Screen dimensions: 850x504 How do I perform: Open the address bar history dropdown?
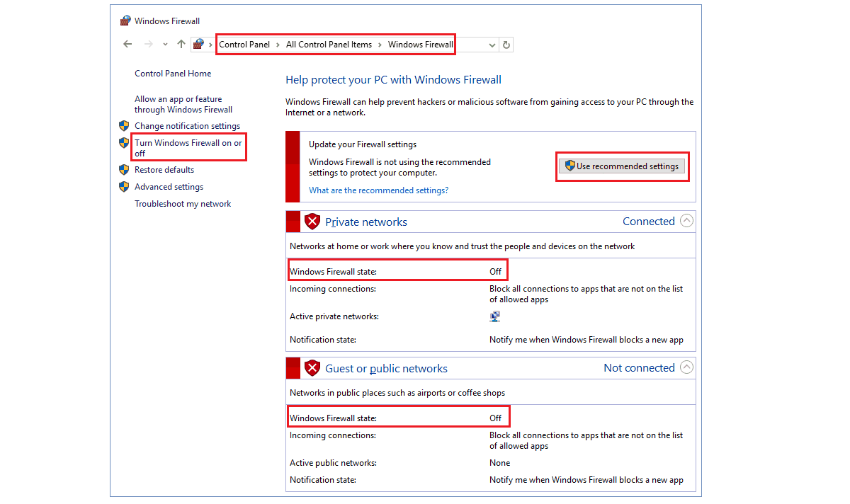click(x=492, y=45)
